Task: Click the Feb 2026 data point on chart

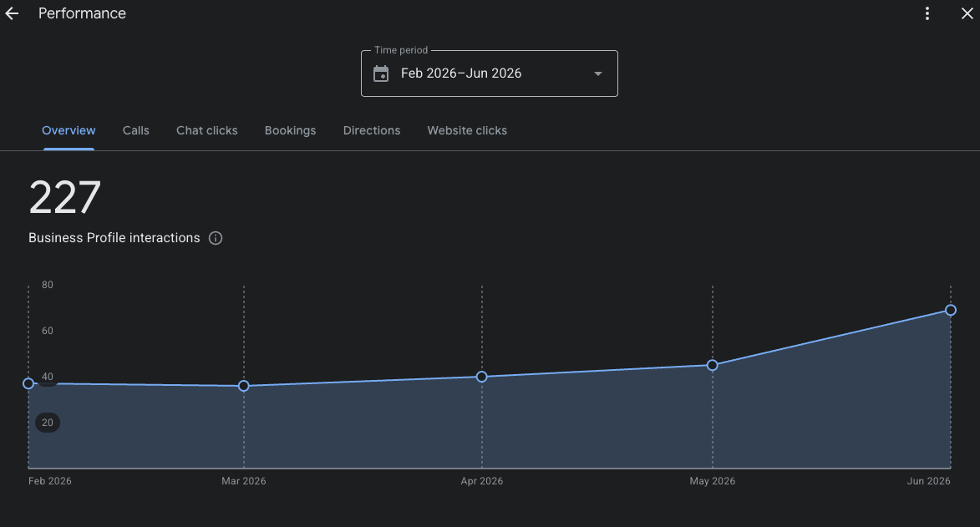Action: [28, 383]
